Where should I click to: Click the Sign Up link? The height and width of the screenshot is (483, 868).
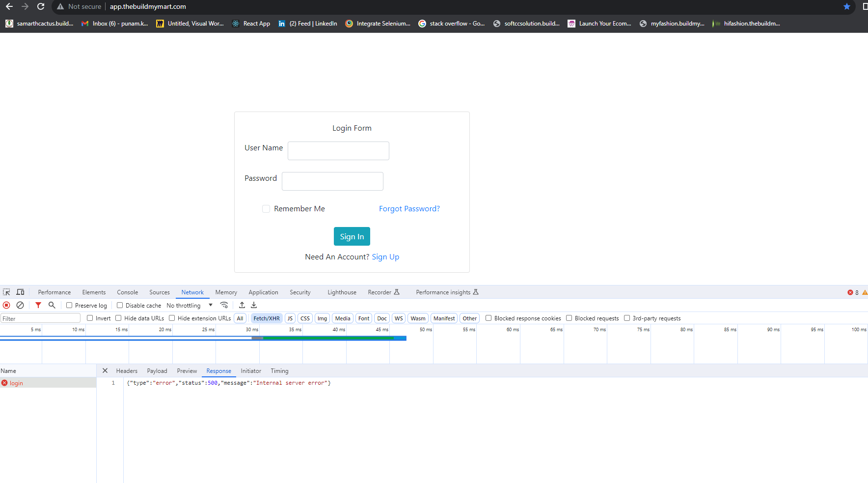click(x=385, y=257)
